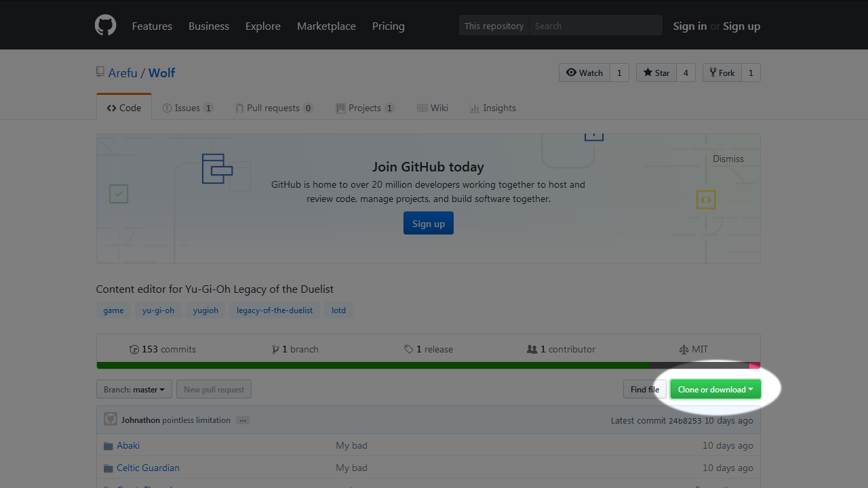The width and height of the screenshot is (868, 488).
Task: Open the MIT license link
Action: coord(694,349)
